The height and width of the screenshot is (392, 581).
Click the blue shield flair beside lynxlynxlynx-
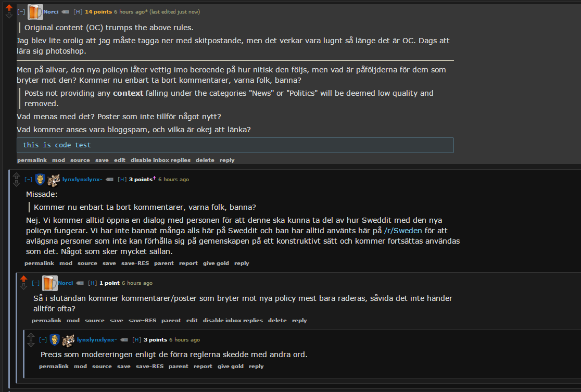coord(40,180)
